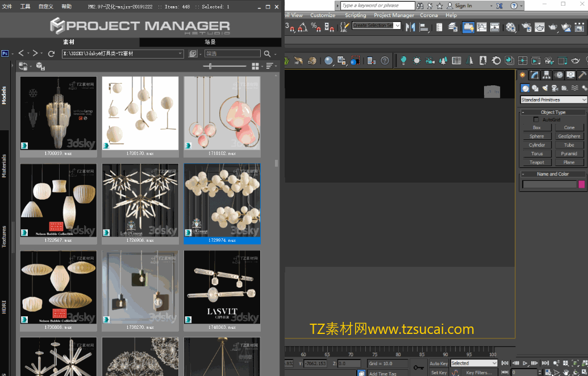
Task: Click the pink object color swatch
Action: tap(582, 184)
